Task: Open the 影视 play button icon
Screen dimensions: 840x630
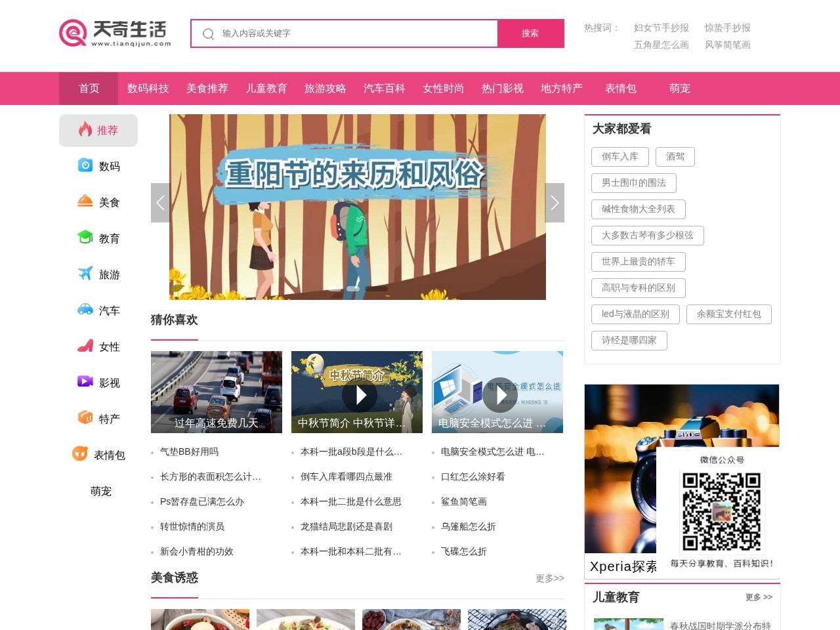Action: click(x=85, y=382)
